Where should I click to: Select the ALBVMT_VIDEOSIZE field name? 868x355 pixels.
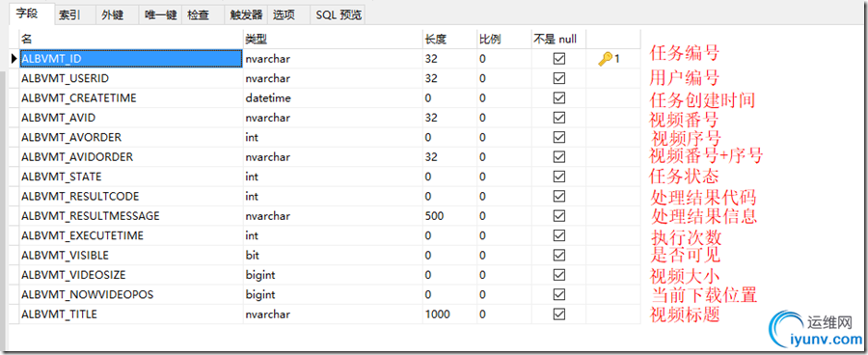click(73, 275)
